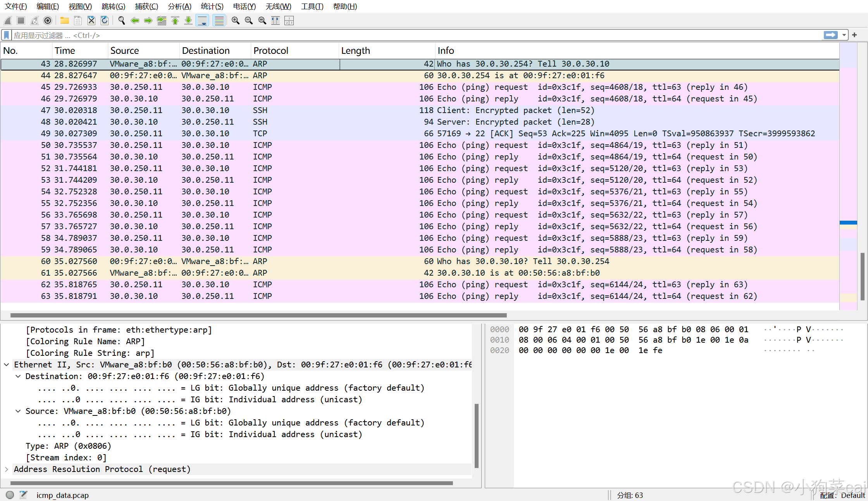Image resolution: width=868 pixels, height=501 pixels.
Task: Open the 分析(A) menu
Action: [179, 7]
